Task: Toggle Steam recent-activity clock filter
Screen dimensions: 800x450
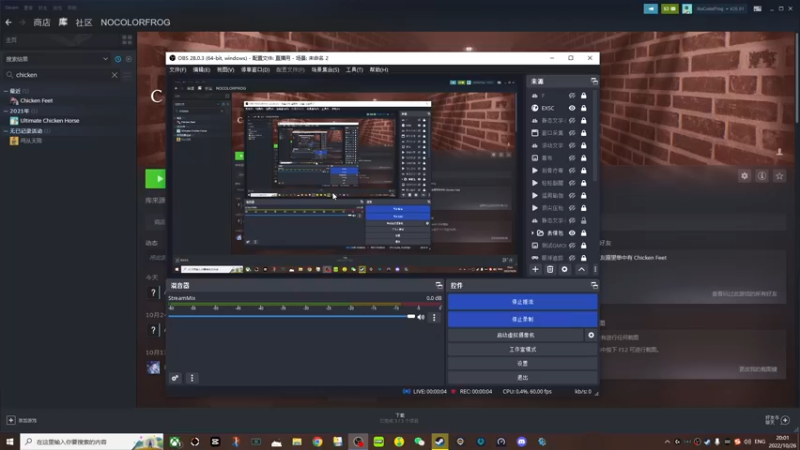Action: 118,59
